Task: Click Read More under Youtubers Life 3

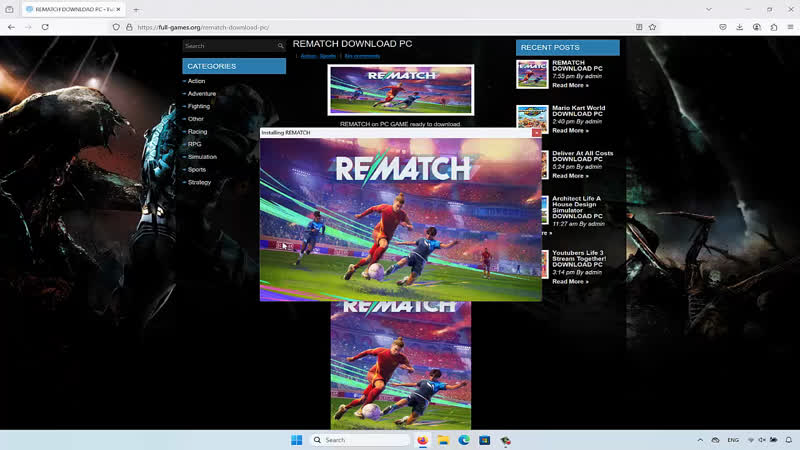Action: click(x=570, y=282)
